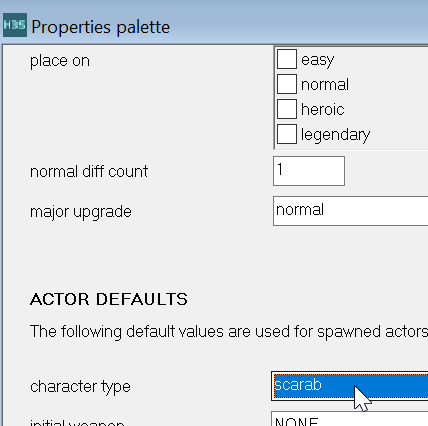Open the major upgrade dropdown

pos(350,211)
